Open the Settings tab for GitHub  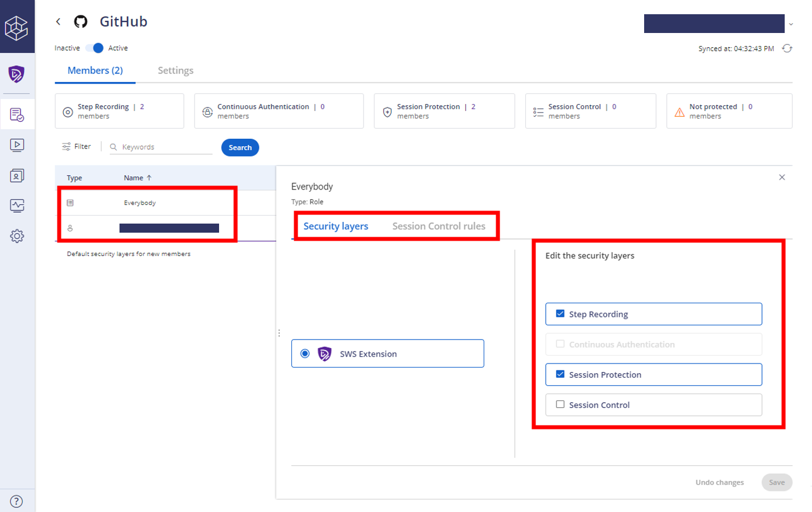(175, 70)
